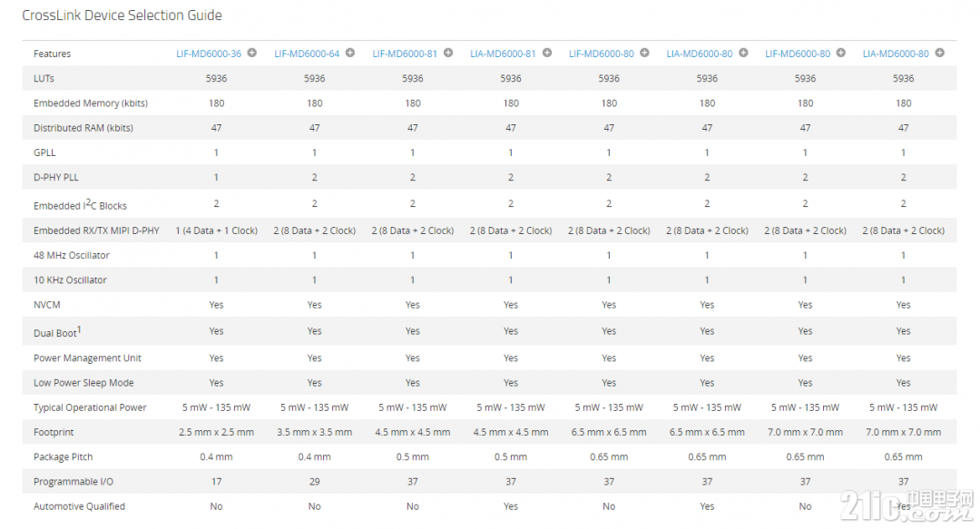Select the D-PHY PLL row label
The width and height of the screenshot is (980, 529).
[x=55, y=178]
